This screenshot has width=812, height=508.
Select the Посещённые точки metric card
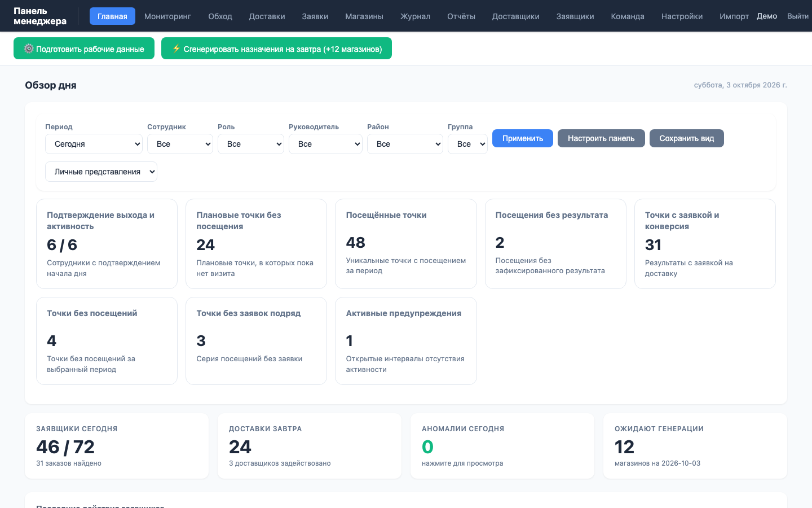tap(406, 244)
